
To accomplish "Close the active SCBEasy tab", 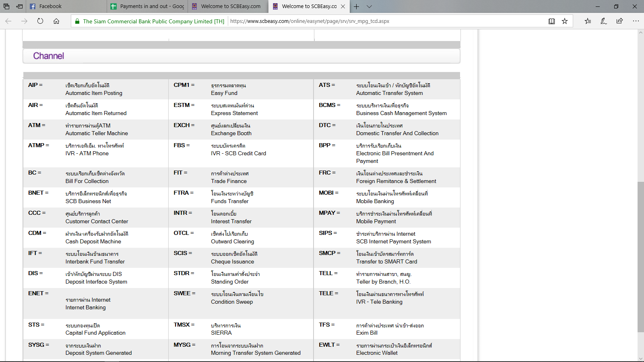I will coord(343,6).
